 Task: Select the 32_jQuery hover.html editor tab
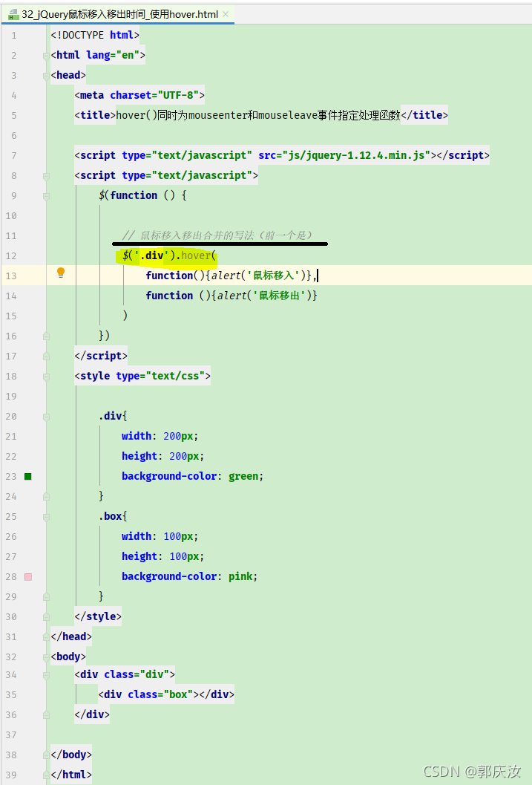[x=119, y=15]
